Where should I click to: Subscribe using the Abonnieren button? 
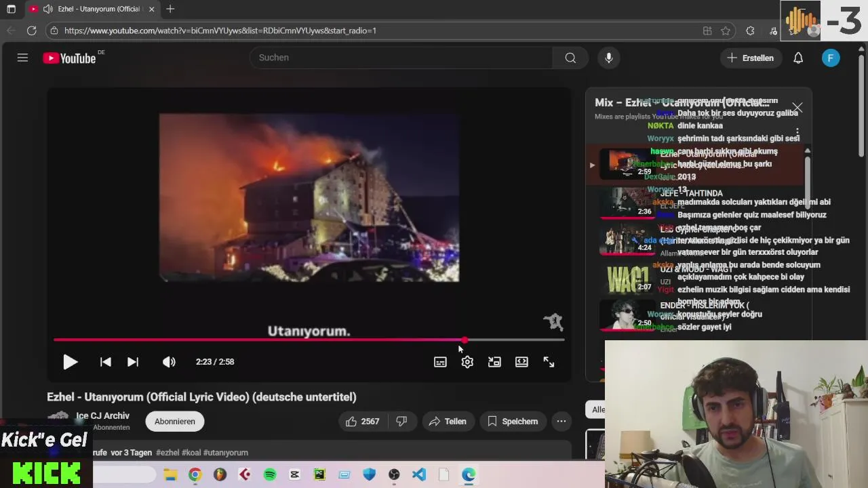point(174,422)
